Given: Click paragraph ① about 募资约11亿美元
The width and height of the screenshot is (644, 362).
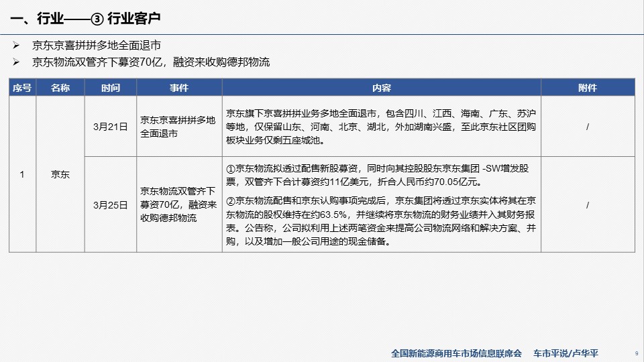Looking at the screenshot, I should (x=378, y=175).
